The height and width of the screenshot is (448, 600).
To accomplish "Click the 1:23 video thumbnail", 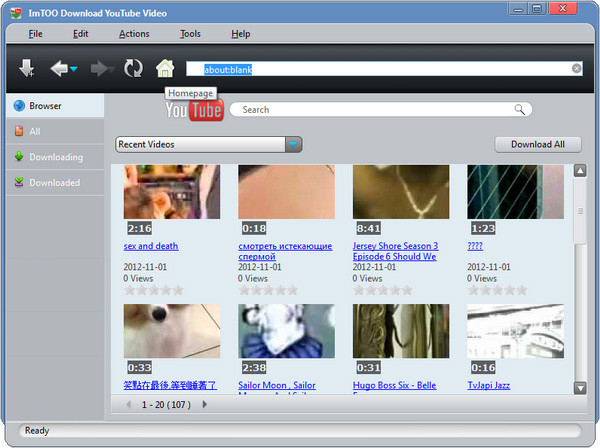I will click(x=515, y=192).
